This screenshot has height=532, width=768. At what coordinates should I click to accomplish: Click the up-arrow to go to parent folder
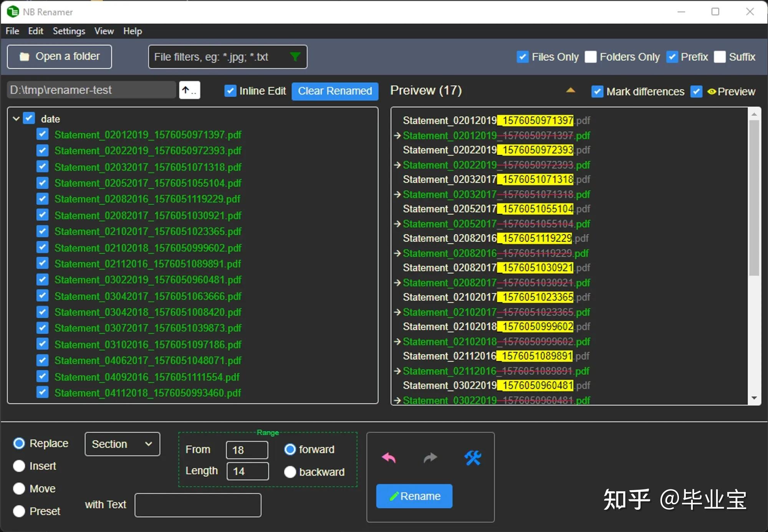click(189, 90)
